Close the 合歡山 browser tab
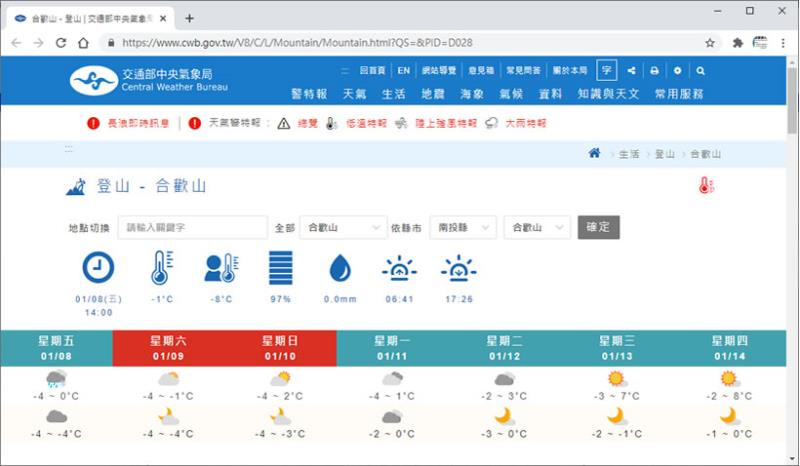Viewport: 800px width, 466px height. click(x=163, y=18)
